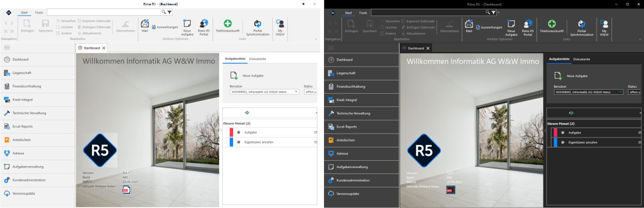Toggle checkbox of Aufgabe row in light window
Screen dimensions: 644x208
[x=238, y=133]
